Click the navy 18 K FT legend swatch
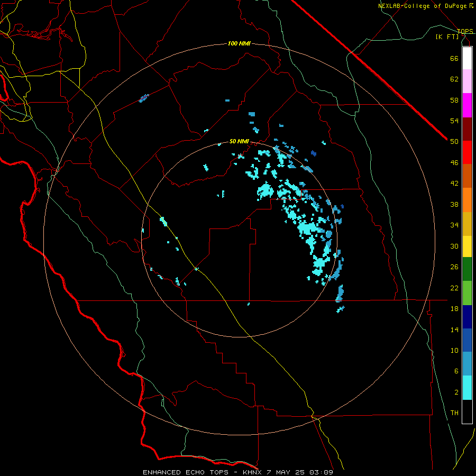476x476 pixels. click(467, 317)
